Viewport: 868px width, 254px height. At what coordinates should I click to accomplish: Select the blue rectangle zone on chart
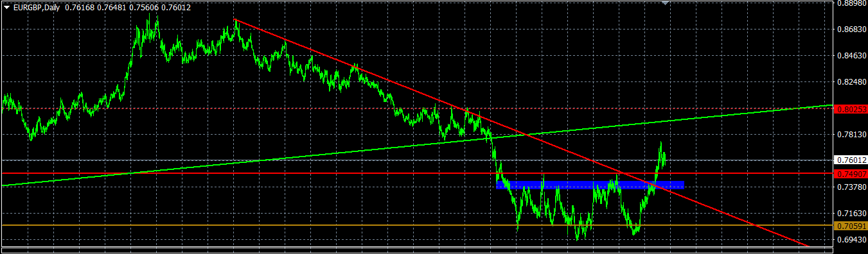(x=590, y=185)
